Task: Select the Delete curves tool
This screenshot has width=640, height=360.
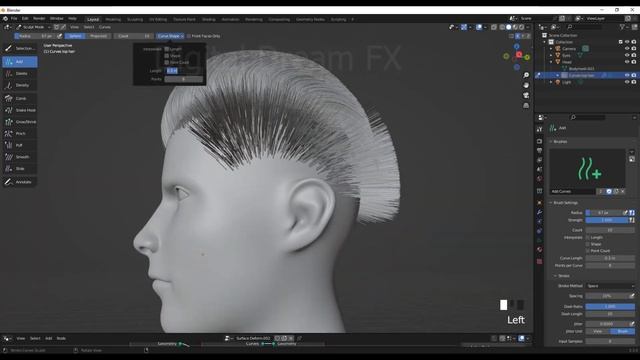Action: pos(20,73)
